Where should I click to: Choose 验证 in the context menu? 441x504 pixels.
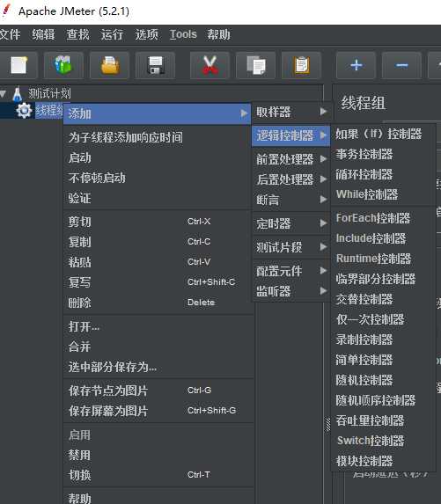(157, 198)
